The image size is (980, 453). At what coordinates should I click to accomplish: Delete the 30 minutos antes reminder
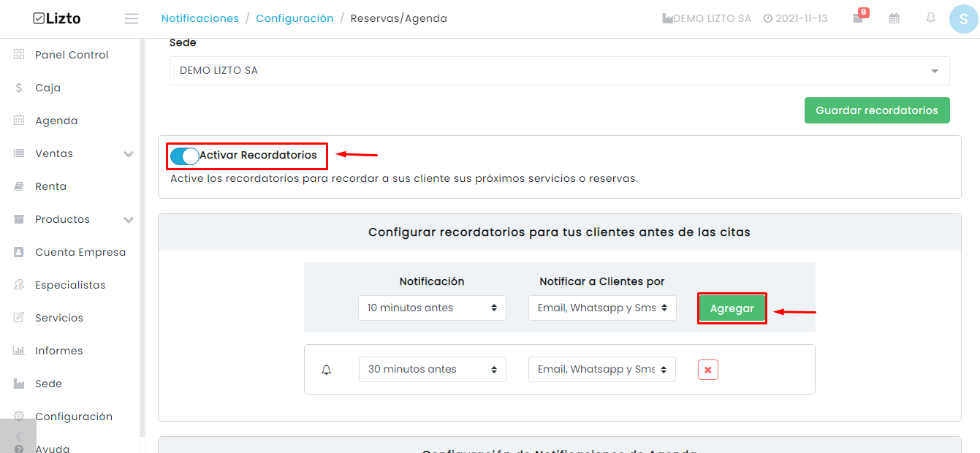tap(707, 370)
